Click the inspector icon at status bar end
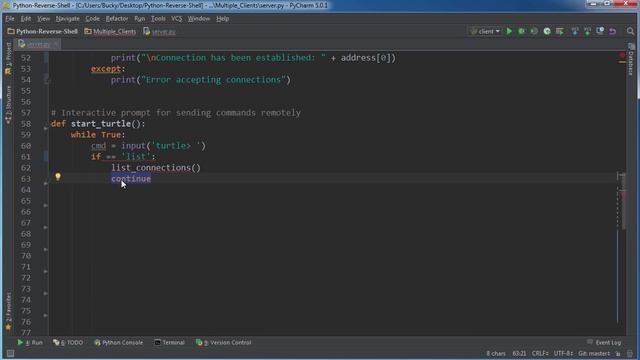The height and width of the screenshot is (360, 640). tap(630, 353)
